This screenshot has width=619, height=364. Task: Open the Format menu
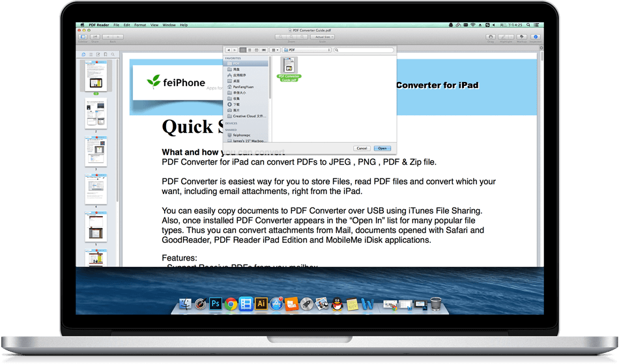[140, 25]
